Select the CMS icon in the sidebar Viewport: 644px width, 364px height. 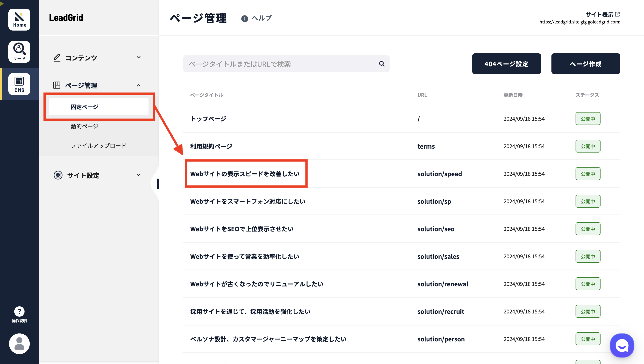click(x=19, y=84)
